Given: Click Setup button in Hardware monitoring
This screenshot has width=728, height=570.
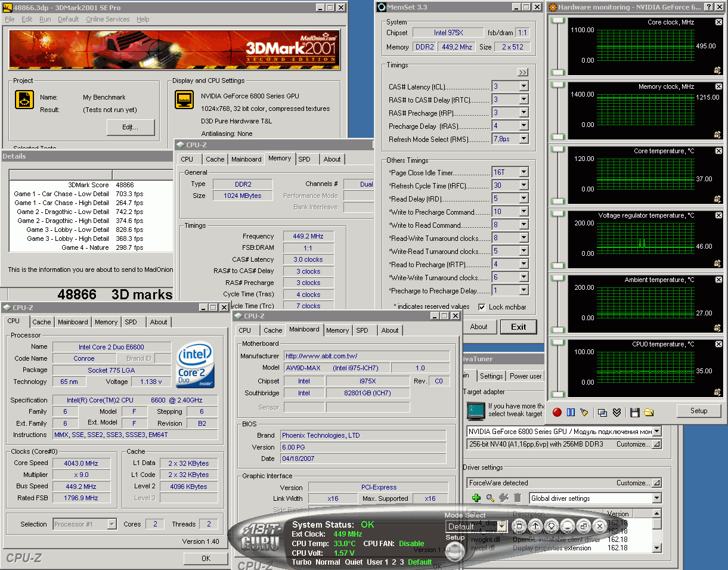Looking at the screenshot, I should (x=699, y=411).
